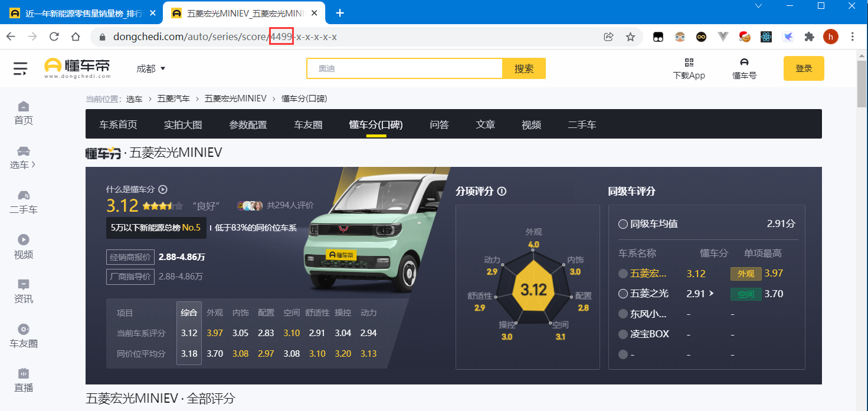This screenshot has width=868, height=411.
Task: Open 选车 in the left sidebar
Action: click(24, 158)
